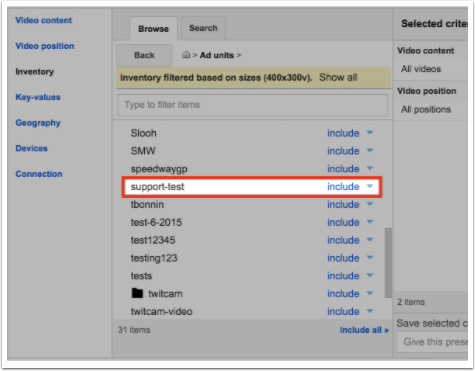Open dropdown arrow for twitcam
The width and height of the screenshot is (475, 371).
370,293
